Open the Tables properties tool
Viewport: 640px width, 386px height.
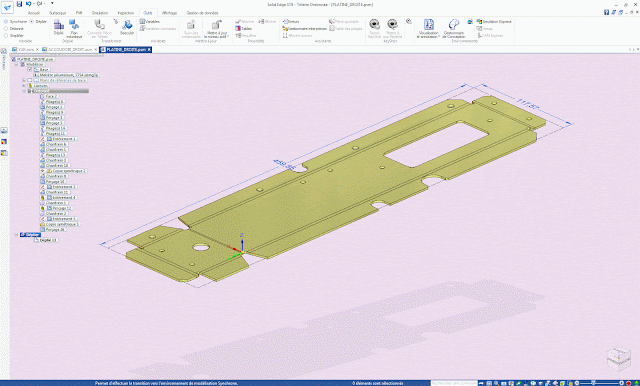point(243,29)
